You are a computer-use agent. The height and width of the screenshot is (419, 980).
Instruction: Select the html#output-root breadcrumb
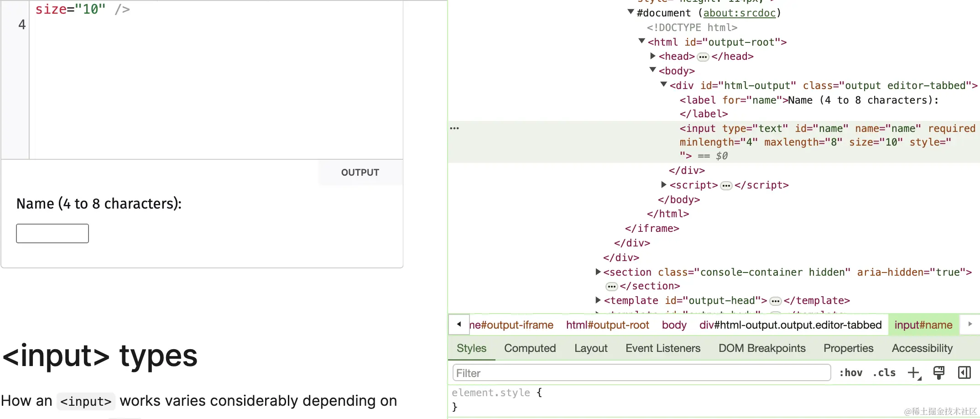(607, 325)
